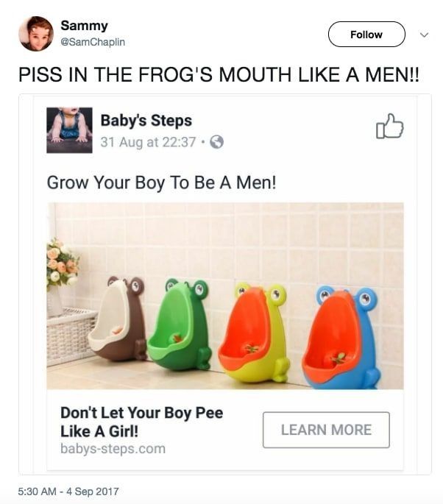Click the tweet text about frog's mouth
443x504 pixels.
tap(219, 77)
